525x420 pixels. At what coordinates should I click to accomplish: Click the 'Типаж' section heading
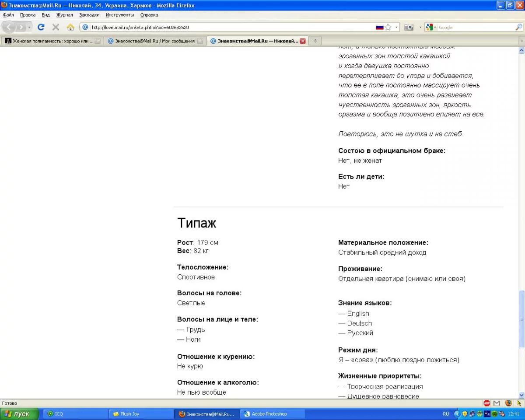pos(197,223)
